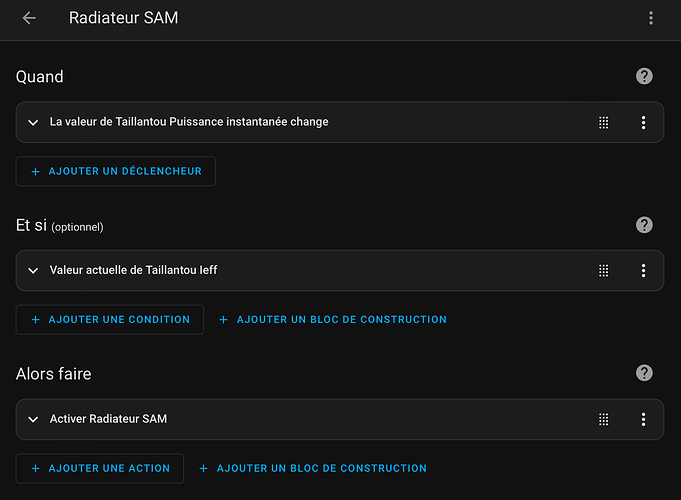681x500 pixels.
Task: Open help for the Alors faire section
Action: click(x=644, y=373)
